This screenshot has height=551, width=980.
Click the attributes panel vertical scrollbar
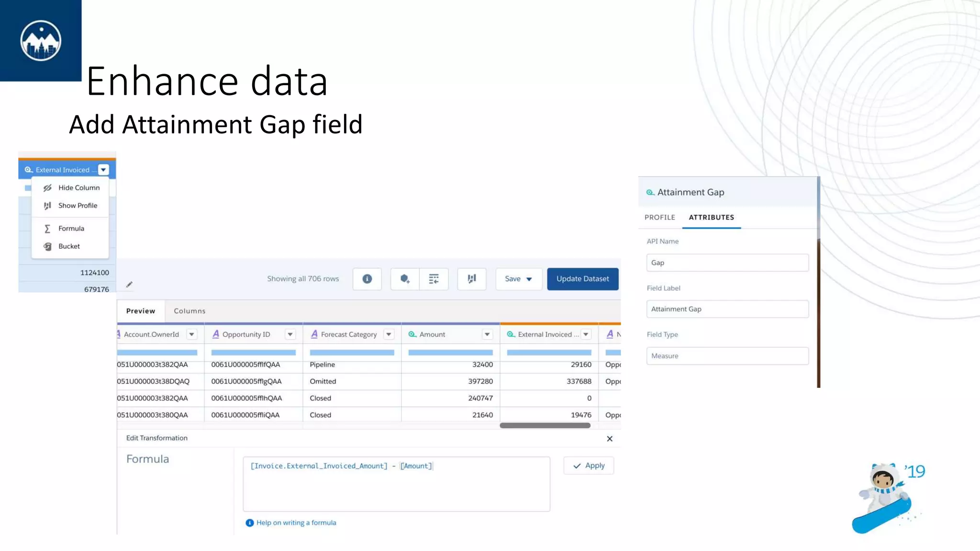(819, 282)
